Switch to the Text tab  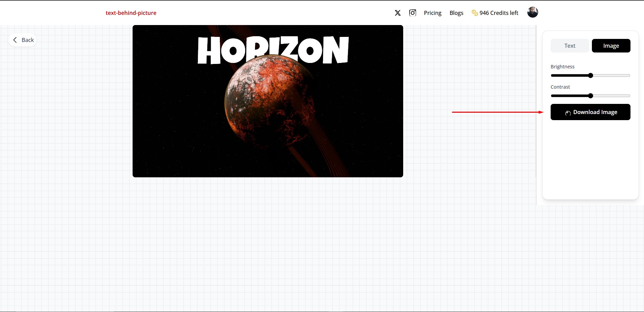tap(570, 46)
